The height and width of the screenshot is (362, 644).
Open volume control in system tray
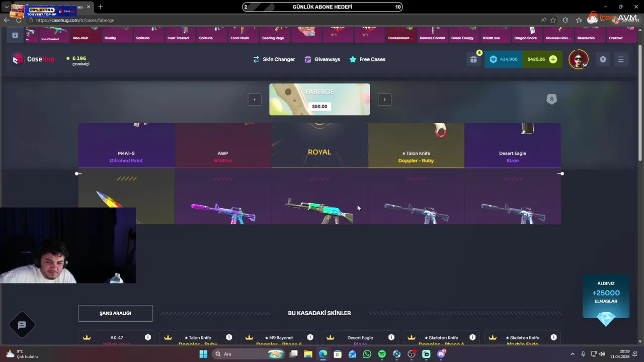tap(602, 354)
